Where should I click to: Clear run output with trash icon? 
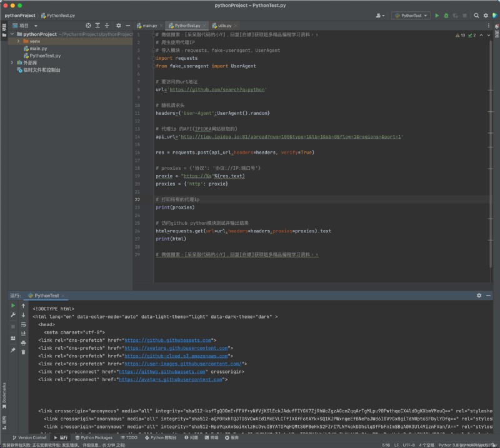[x=23, y=352]
